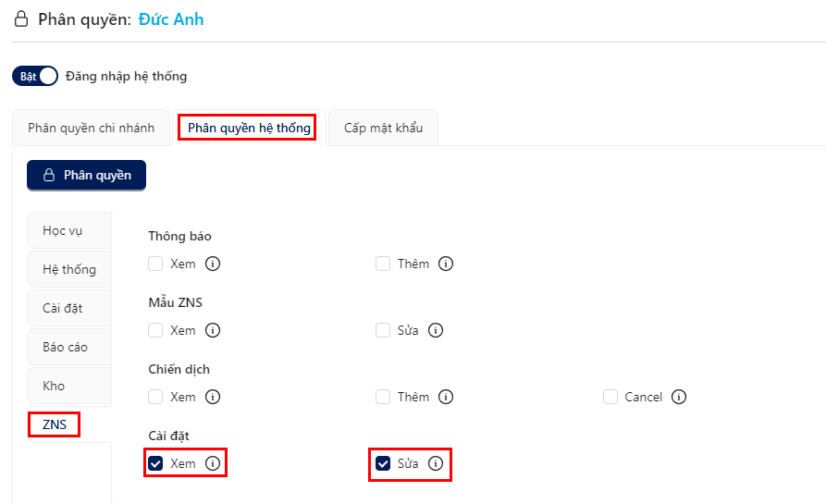Screen dimensions: 826x504
Task: Switch to Phân quyền chi nhánh tab
Action: click(x=92, y=128)
